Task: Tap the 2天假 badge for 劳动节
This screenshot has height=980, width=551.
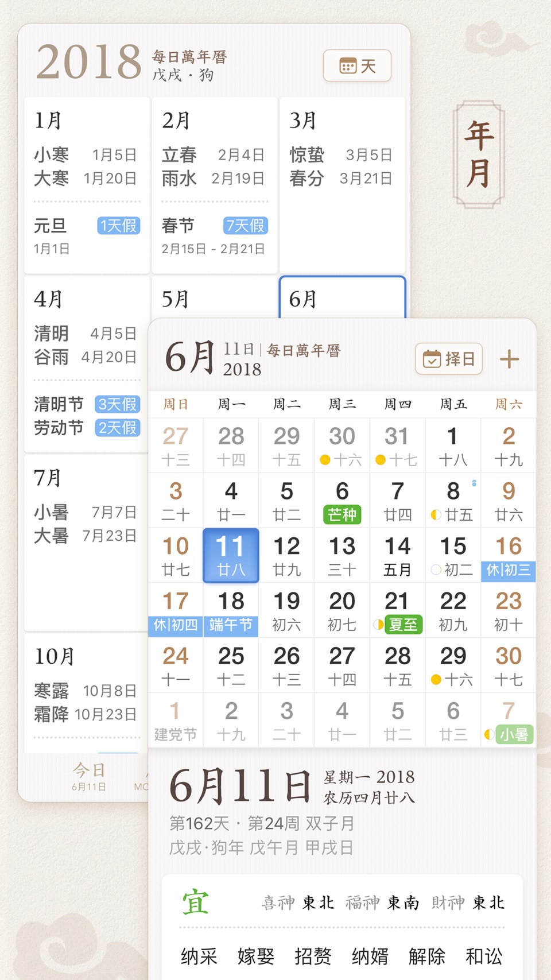Action: coord(118,428)
